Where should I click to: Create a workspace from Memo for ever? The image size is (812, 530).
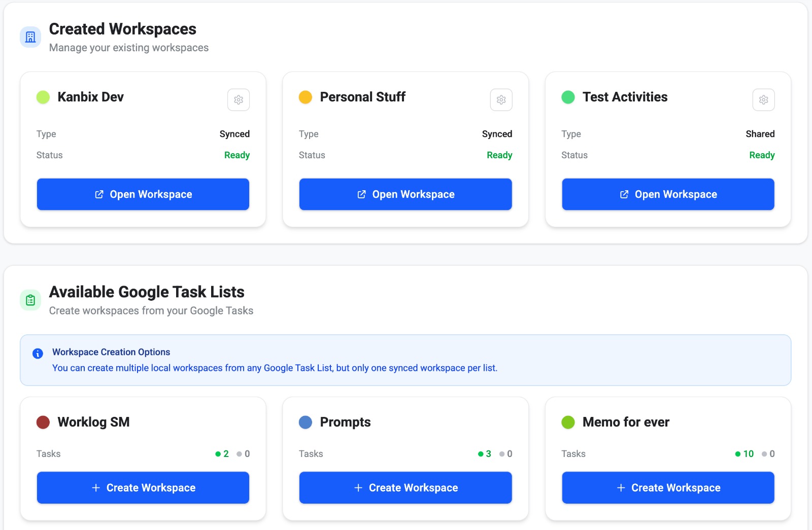(x=667, y=487)
